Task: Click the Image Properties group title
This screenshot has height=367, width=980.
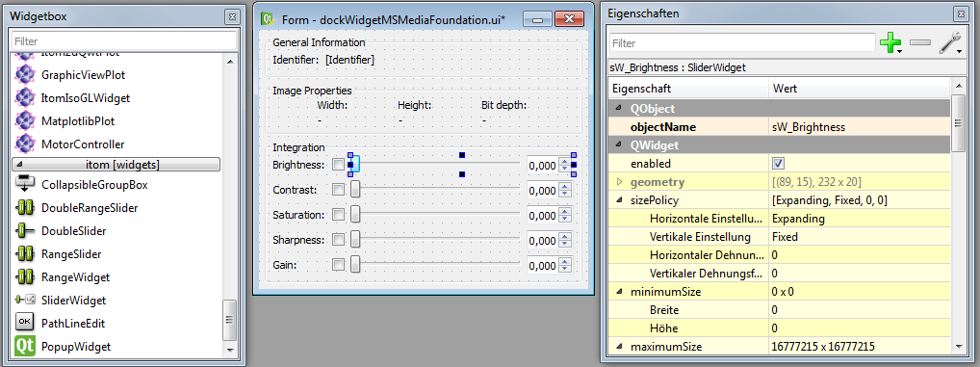Action: pos(312,91)
